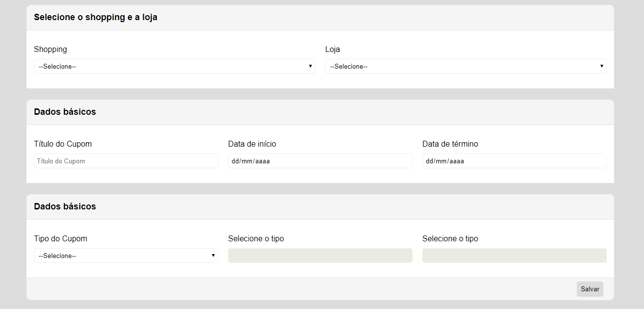Viewport: 644px width, 309px height.
Task: Click the arrow on the Loja selector
Action: 602,66
